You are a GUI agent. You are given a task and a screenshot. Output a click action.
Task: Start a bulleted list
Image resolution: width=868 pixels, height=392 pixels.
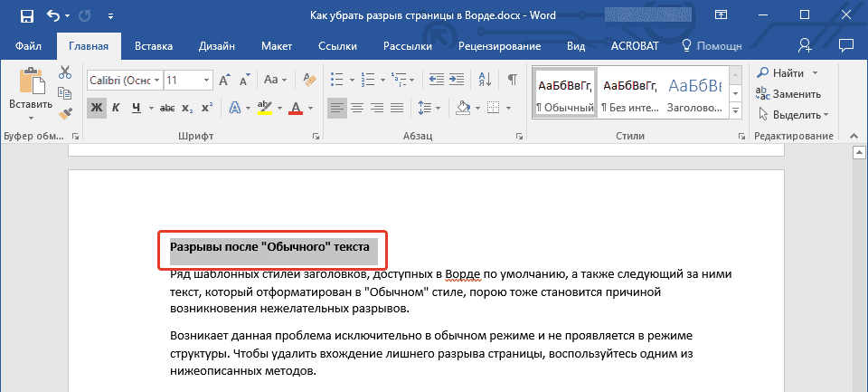pyautogui.click(x=336, y=80)
